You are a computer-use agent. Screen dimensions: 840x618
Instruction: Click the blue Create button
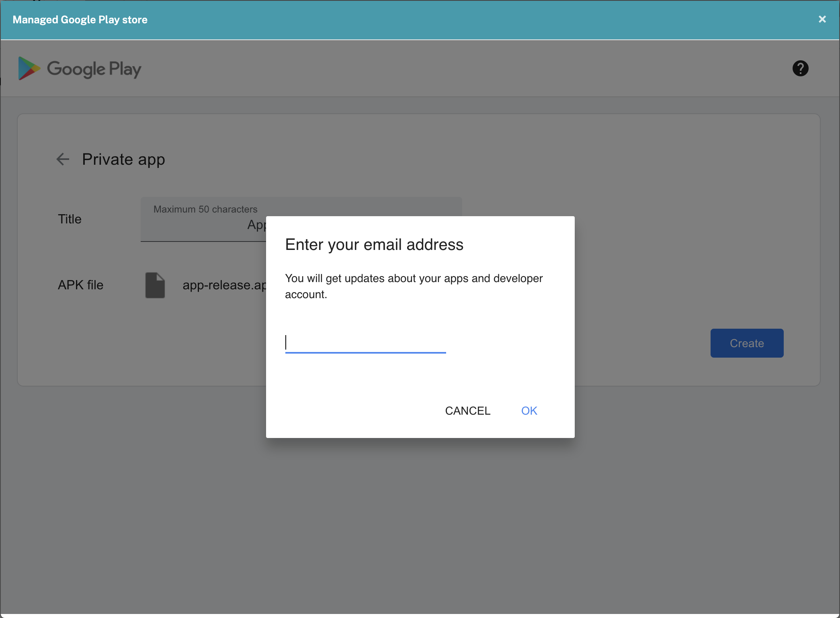(x=746, y=343)
